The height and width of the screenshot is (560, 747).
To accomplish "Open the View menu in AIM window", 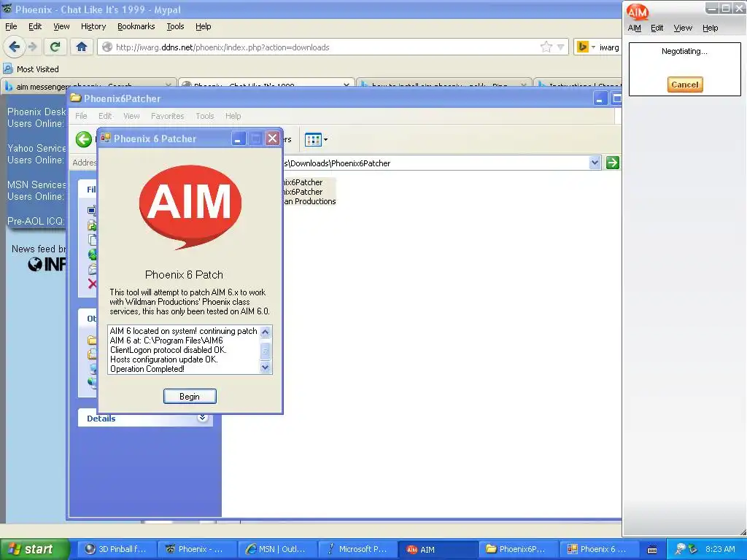I will (x=683, y=28).
